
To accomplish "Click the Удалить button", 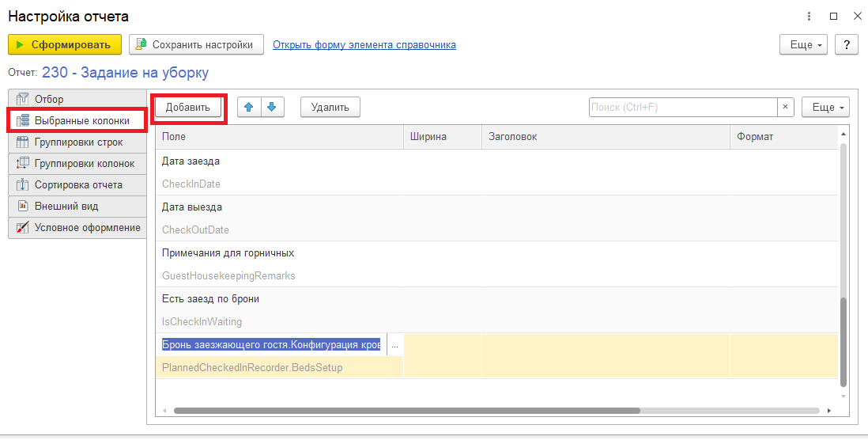I will pos(330,108).
